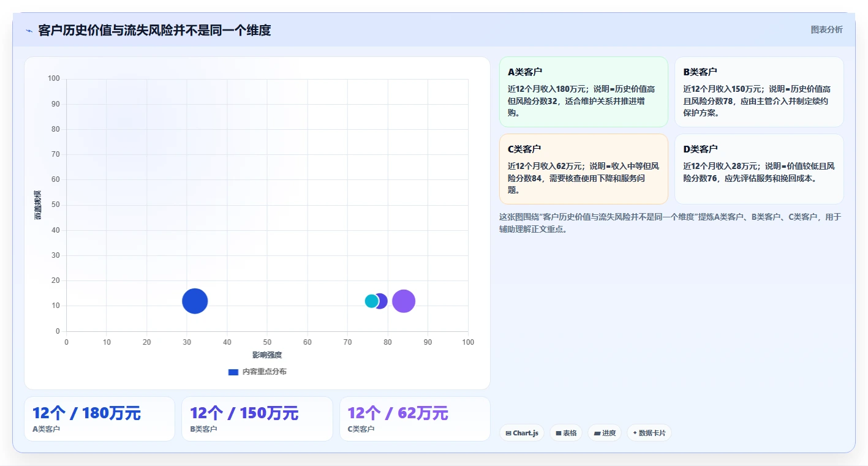Click the 内容重点分布 legend label
The width and height of the screenshot is (868, 466).
click(264, 372)
